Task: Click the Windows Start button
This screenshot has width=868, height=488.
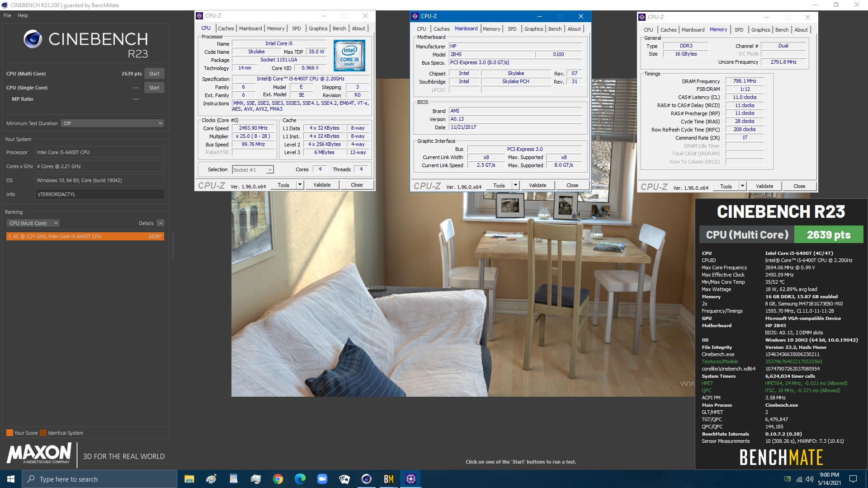Action: 11,479
